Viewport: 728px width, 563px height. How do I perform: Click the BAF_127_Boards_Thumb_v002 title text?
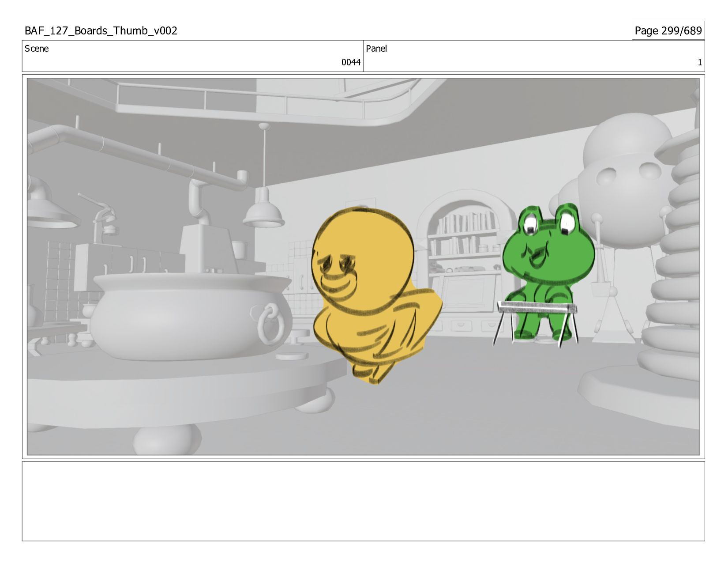101,31
